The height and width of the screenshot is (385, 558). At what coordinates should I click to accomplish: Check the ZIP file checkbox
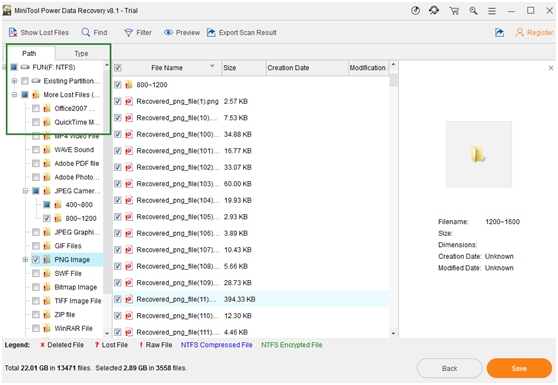point(36,315)
